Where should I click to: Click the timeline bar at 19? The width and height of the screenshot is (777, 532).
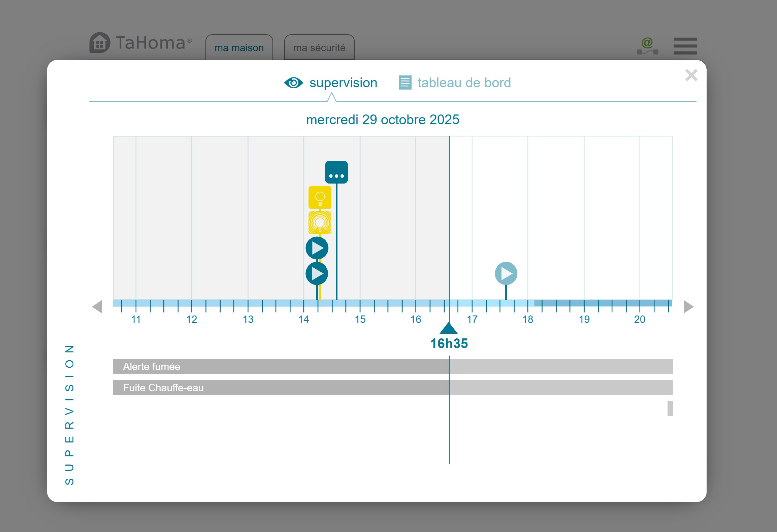[x=584, y=303]
